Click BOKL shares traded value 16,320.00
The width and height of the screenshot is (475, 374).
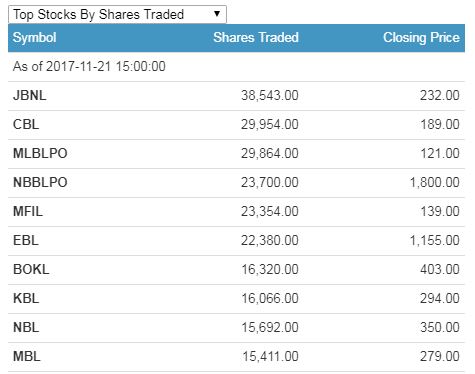(x=270, y=270)
